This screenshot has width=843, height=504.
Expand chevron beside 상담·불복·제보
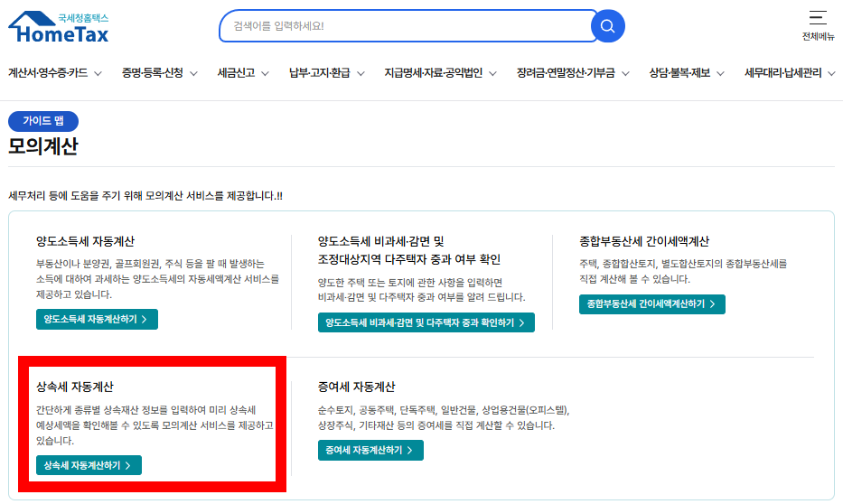tap(720, 73)
